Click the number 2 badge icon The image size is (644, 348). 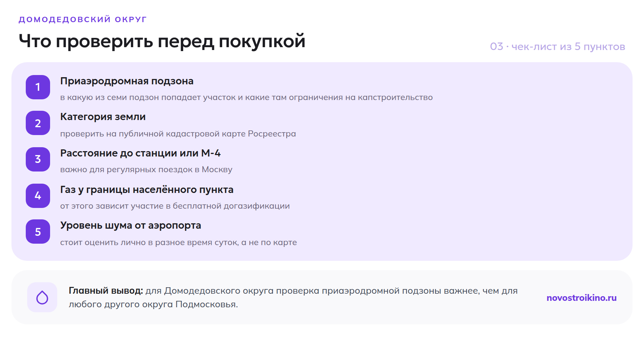[x=38, y=123]
